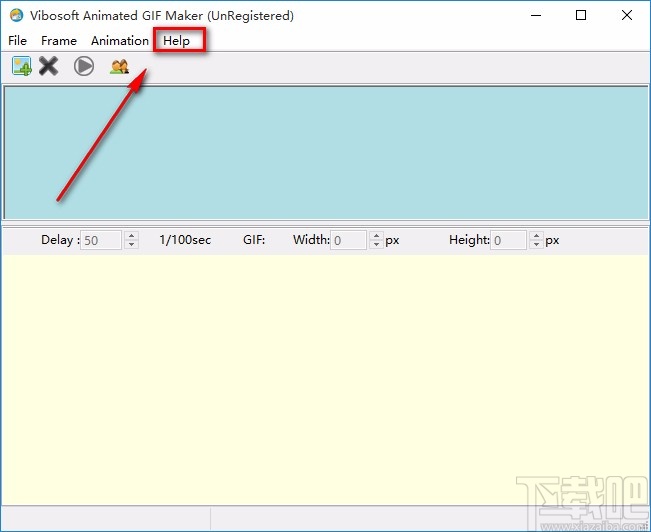Open the Animation menu
Viewport: 651px width, 532px height.
coord(120,41)
